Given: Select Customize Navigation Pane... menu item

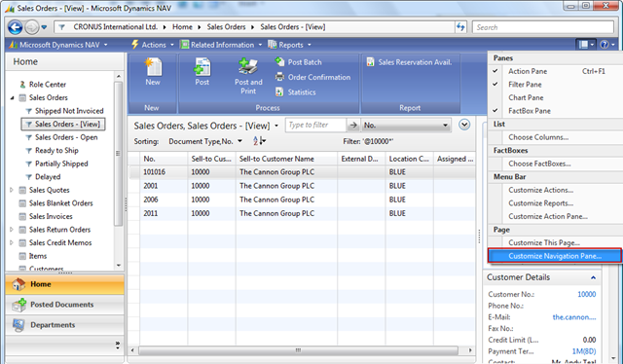Looking at the screenshot, I should tap(555, 256).
